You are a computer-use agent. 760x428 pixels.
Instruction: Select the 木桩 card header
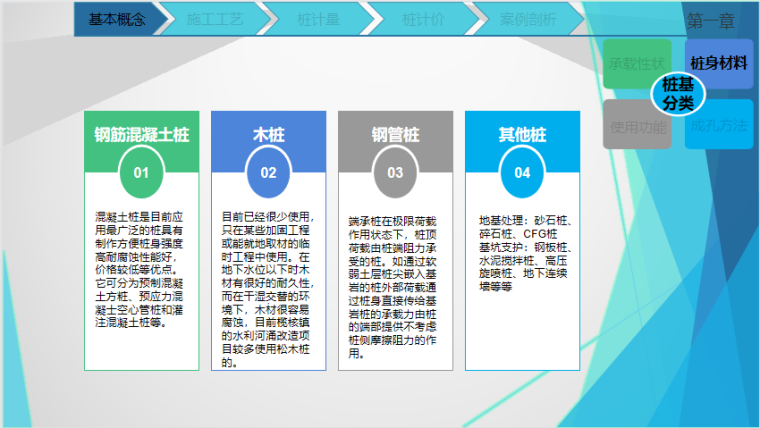(x=268, y=134)
